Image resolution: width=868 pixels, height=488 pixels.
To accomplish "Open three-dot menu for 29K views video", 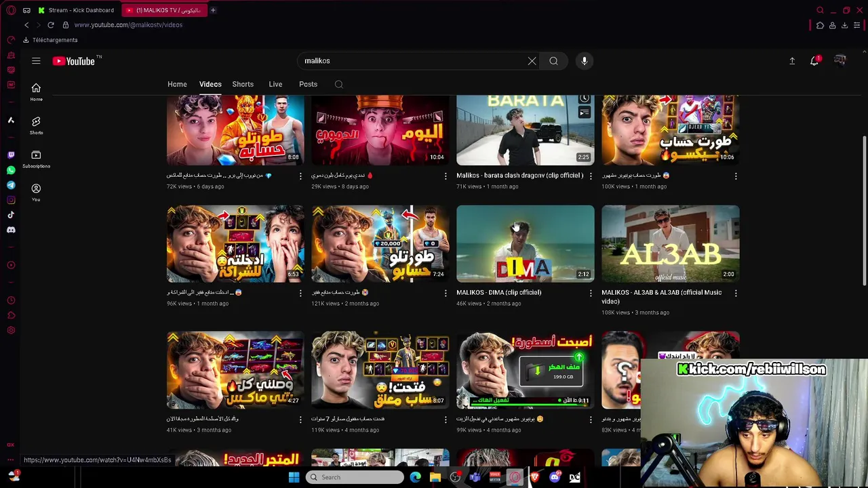I will 446,176.
